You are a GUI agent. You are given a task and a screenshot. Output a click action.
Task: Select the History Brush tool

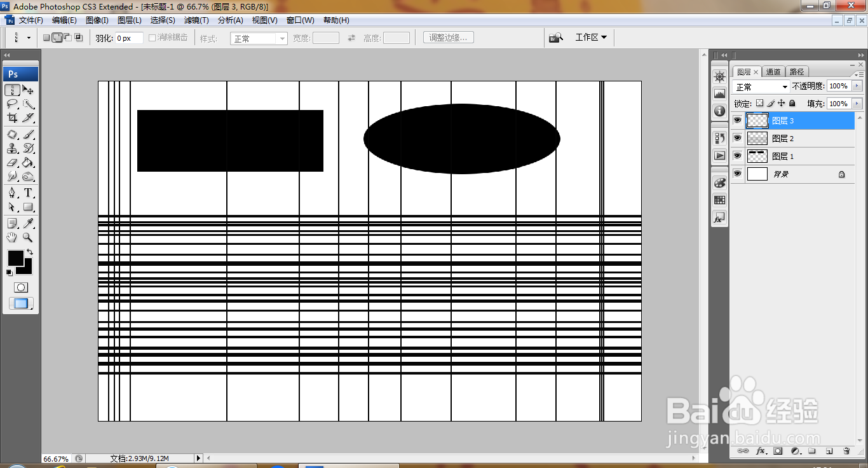point(29,149)
